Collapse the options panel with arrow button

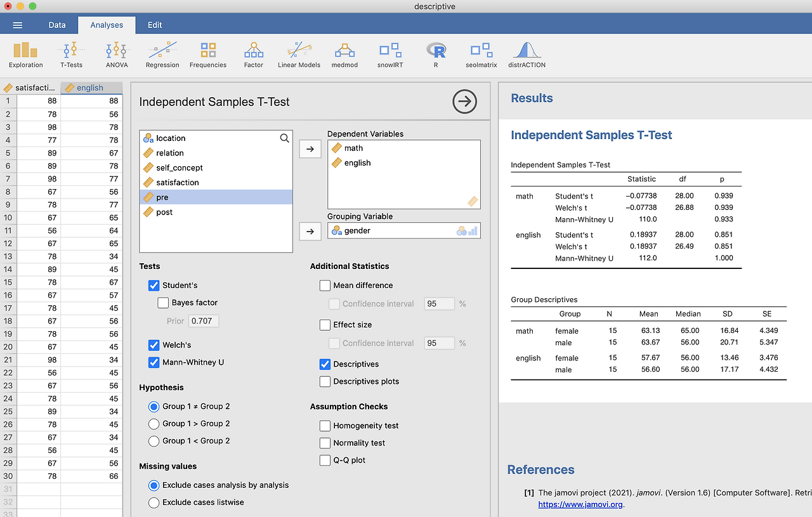pyautogui.click(x=465, y=101)
